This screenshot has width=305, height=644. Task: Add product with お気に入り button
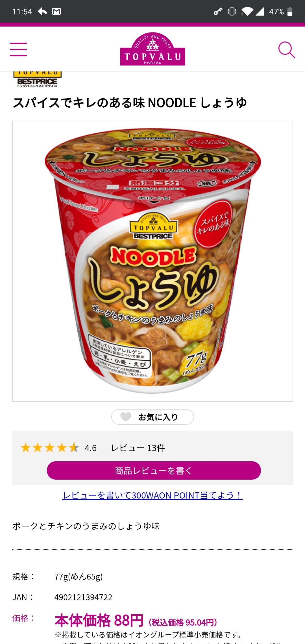(152, 417)
